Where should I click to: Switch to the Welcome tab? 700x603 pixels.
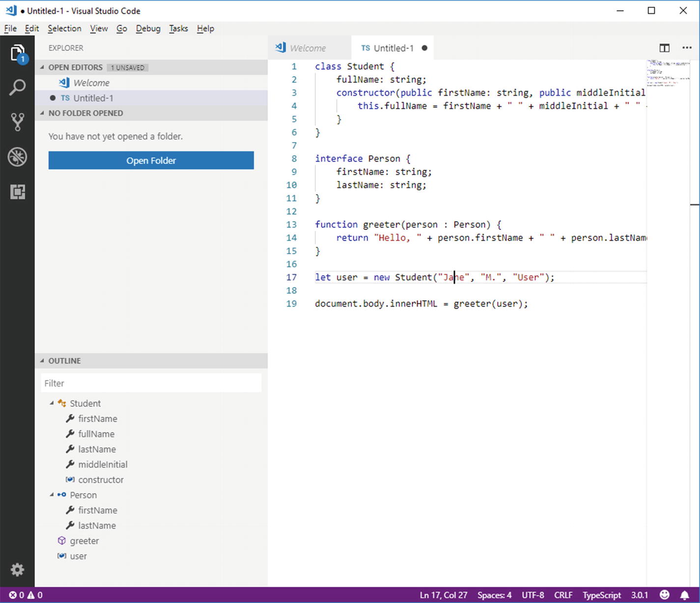tap(307, 48)
